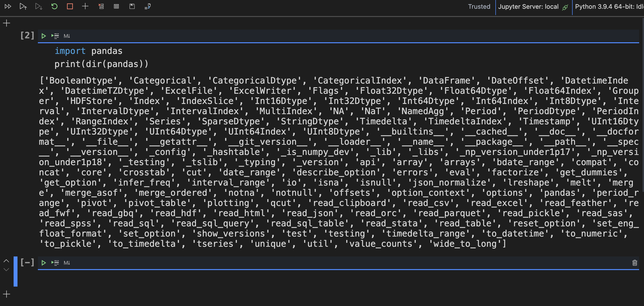Click the Trusted status label
The width and height of the screenshot is (644, 306).
point(479,7)
